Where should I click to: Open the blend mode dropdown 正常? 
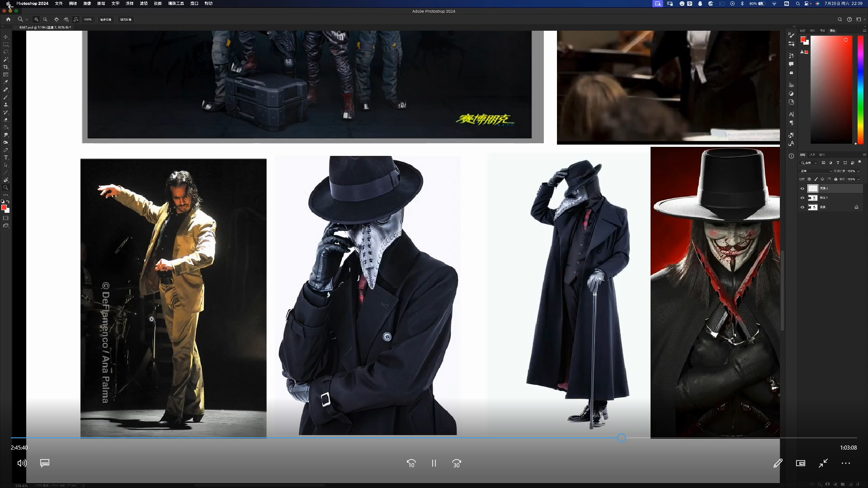(x=816, y=171)
